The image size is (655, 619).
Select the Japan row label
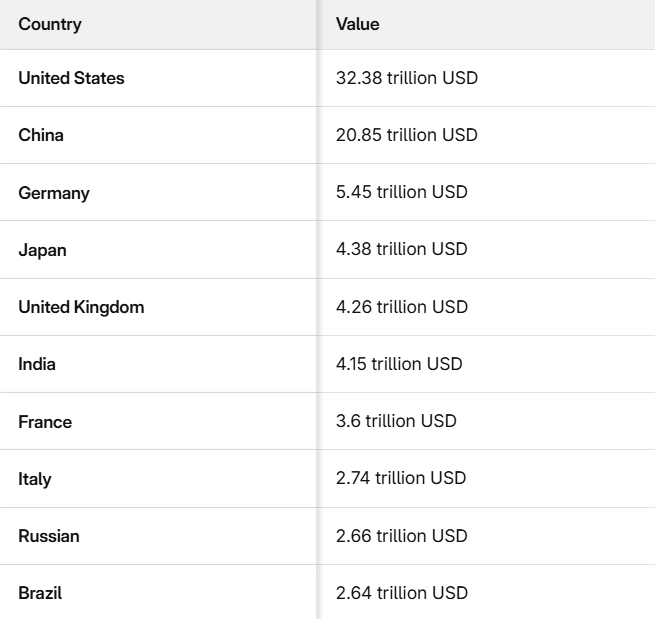42,250
